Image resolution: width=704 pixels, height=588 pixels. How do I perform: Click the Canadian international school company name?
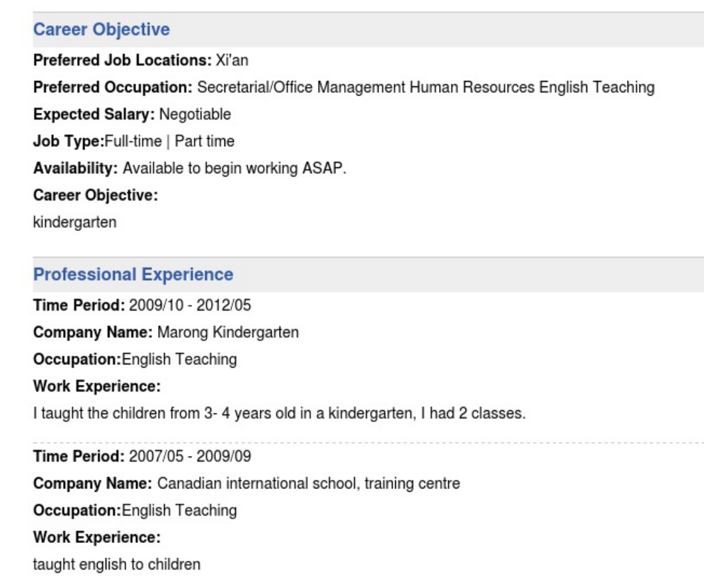point(308,483)
